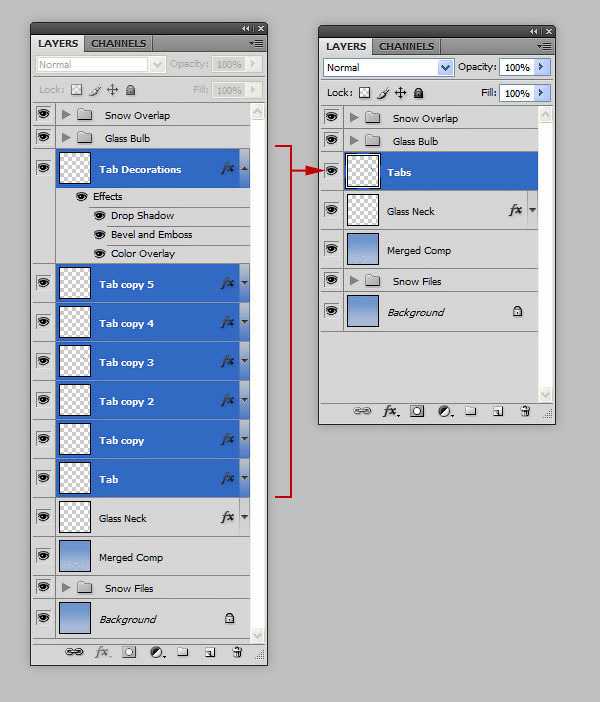Hide Background layer in left panel
This screenshot has width=600, height=702.
[x=43, y=617]
